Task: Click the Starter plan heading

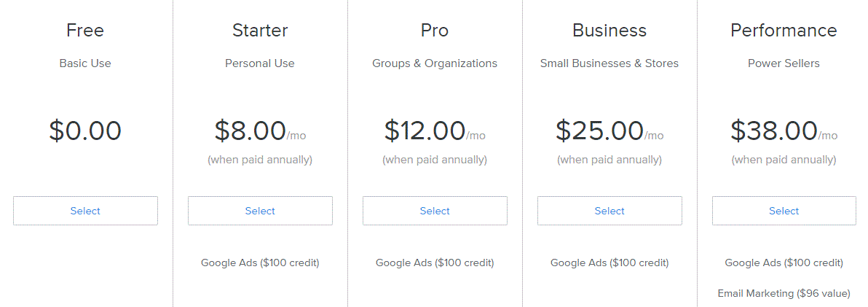Action: (x=260, y=30)
